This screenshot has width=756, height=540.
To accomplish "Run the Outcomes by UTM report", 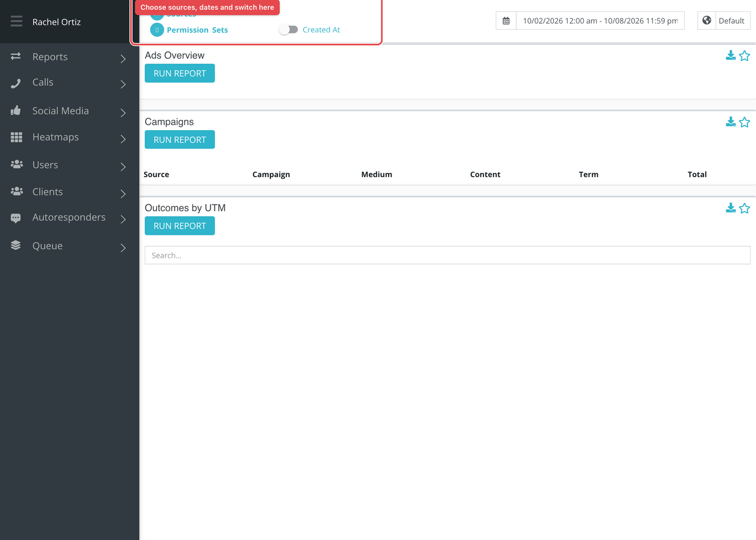I will click(180, 226).
